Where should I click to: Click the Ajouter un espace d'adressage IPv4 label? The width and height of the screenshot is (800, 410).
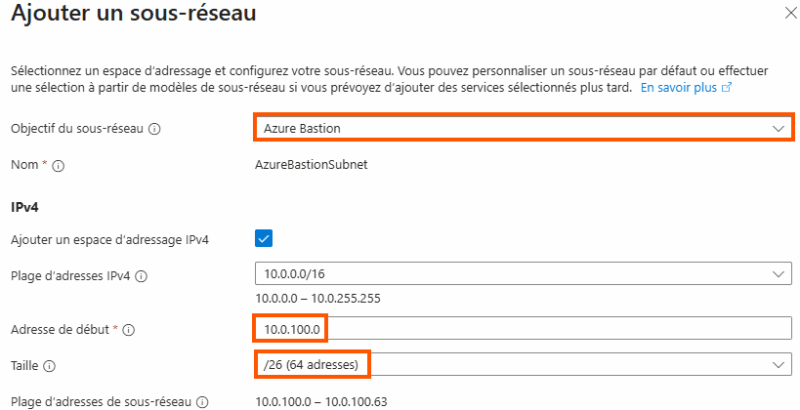[116, 239]
